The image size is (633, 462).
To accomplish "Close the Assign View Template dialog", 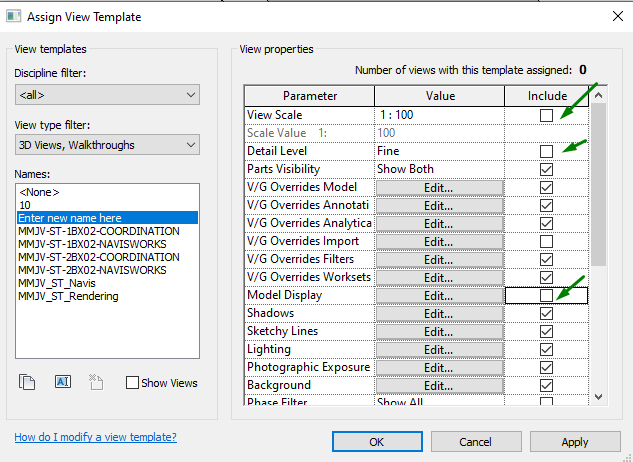I will 610,16.
